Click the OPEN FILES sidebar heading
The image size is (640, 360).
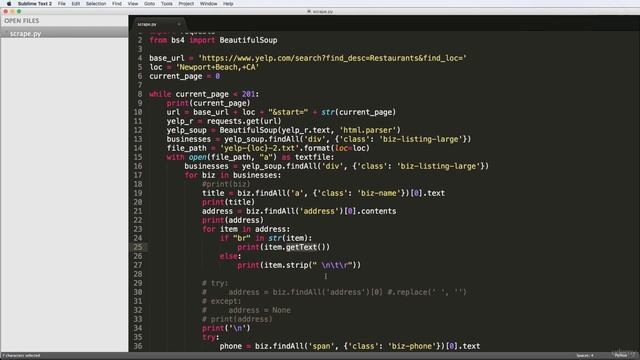pos(22,21)
